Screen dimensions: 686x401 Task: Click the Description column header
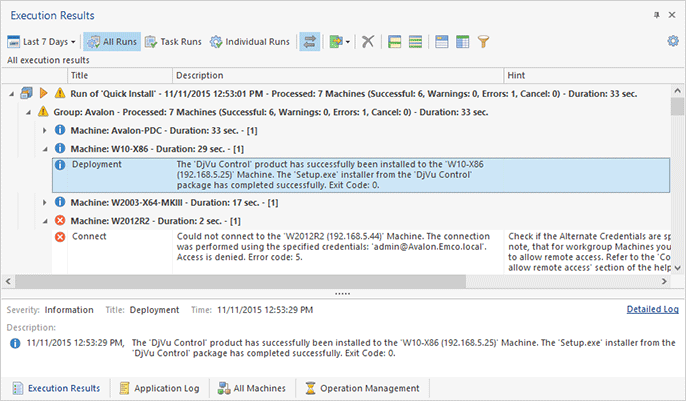[338, 75]
